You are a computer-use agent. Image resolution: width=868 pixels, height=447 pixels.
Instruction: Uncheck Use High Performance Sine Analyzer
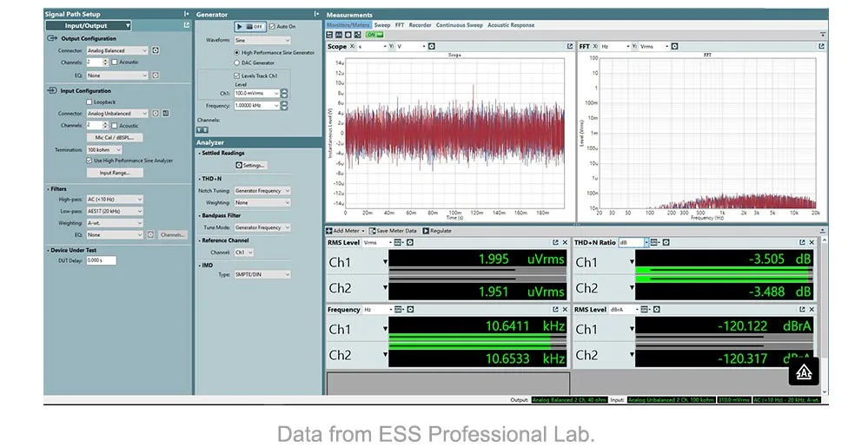[89, 161]
